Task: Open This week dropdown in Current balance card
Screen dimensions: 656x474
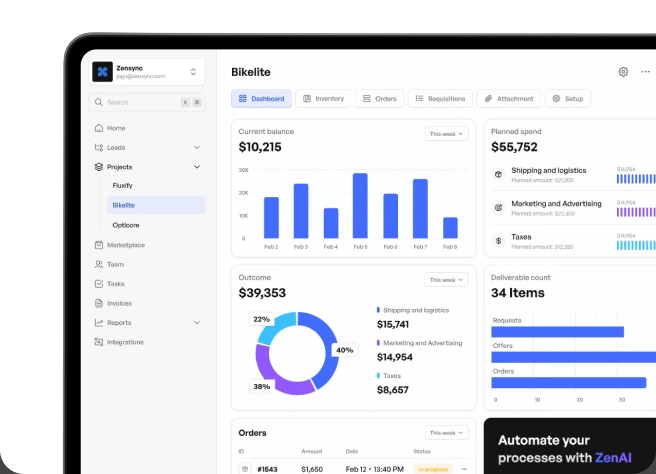Action: pos(446,134)
